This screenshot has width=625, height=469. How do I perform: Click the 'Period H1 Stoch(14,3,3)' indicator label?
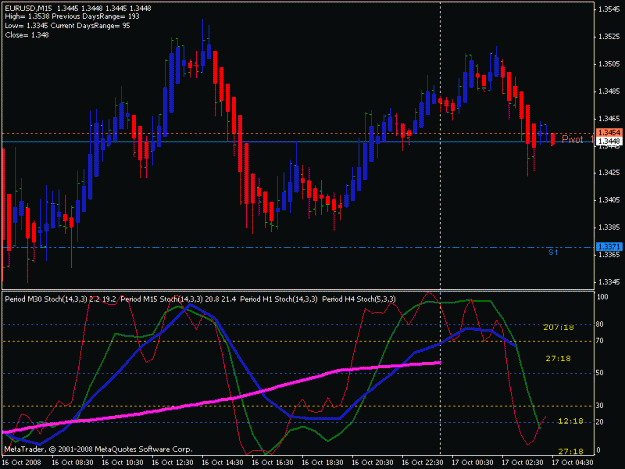(x=279, y=299)
